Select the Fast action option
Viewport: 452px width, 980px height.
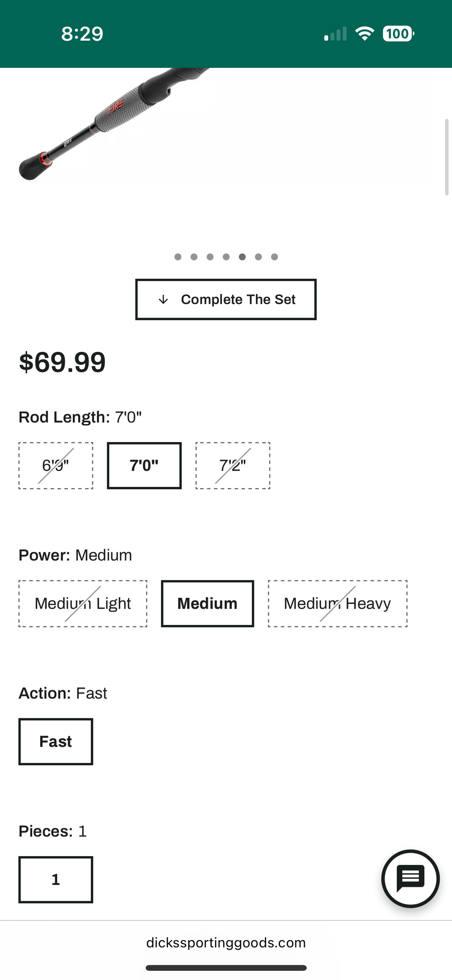[x=56, y=742]
